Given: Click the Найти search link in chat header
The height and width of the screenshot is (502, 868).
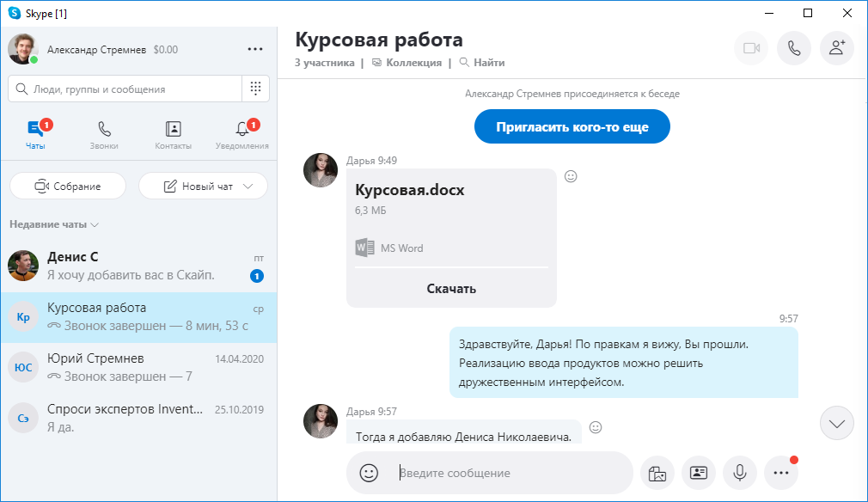Looking at the screenshot, I should (x=482, y=63).
